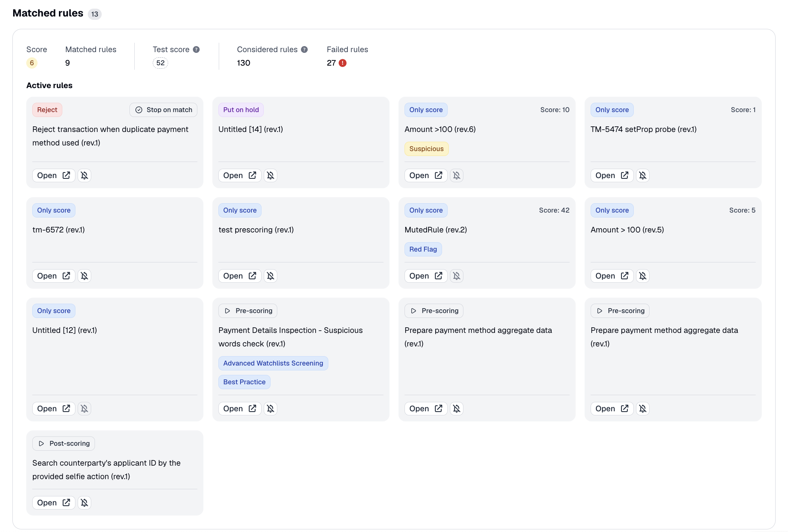Viewport: 788px width, 532px height.
Task: Open the test prescoring rule
Action: coord(240,276)
